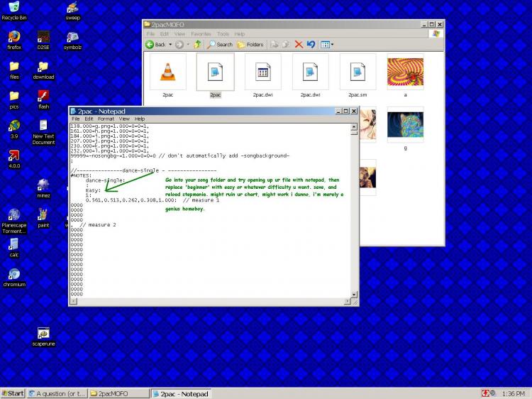Expand the Back button history dropdown arrow
Screen dimensions: 532x399
click(x=171, y=44)
